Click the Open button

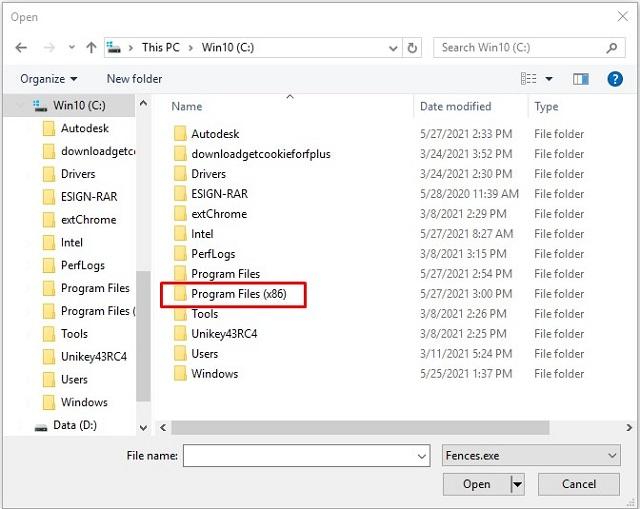[x=476, y=484]
